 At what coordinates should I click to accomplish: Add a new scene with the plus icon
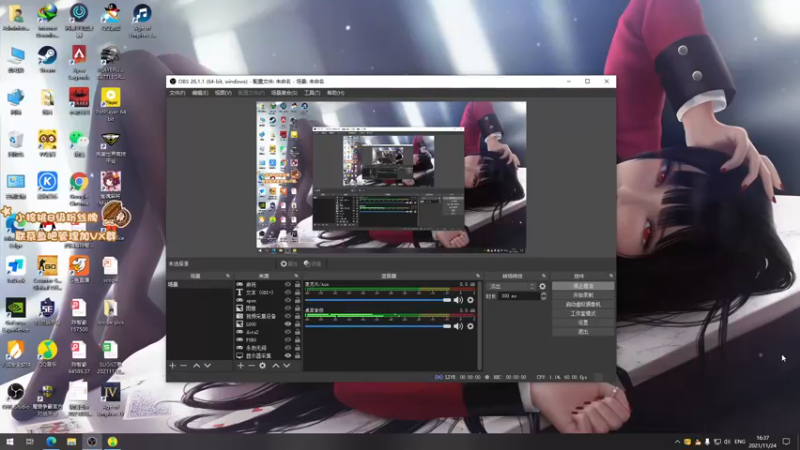coord(172,366)
